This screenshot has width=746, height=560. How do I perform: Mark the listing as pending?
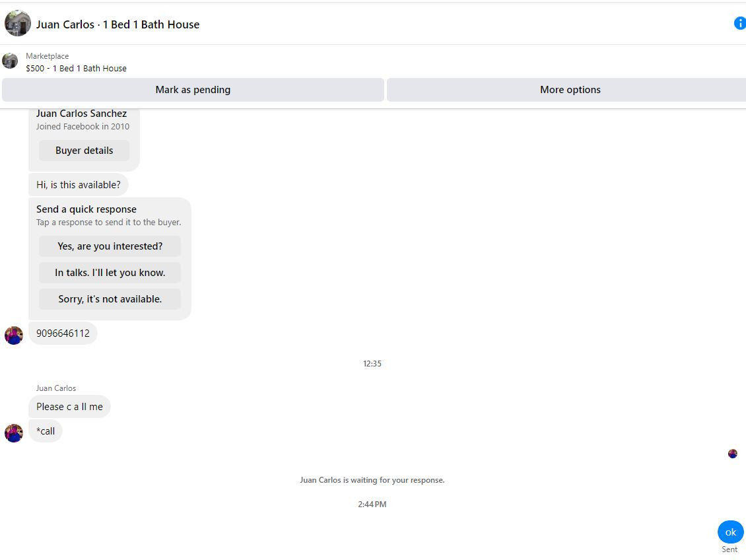coord(193,90)
